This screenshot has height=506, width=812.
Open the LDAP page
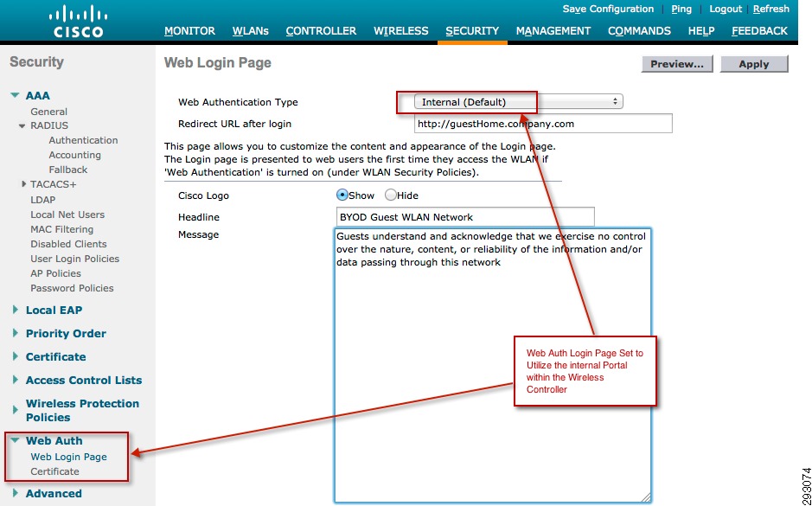pos(43,200)
